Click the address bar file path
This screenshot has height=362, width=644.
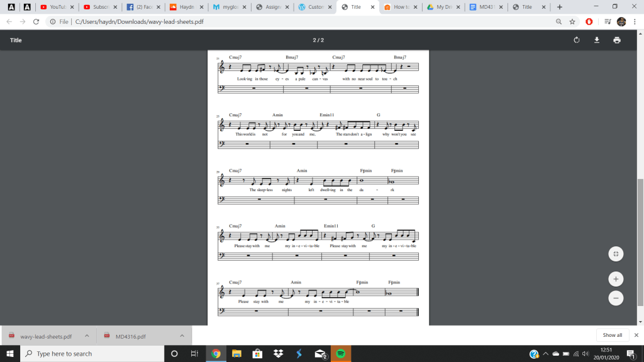[x=138, y=21]
